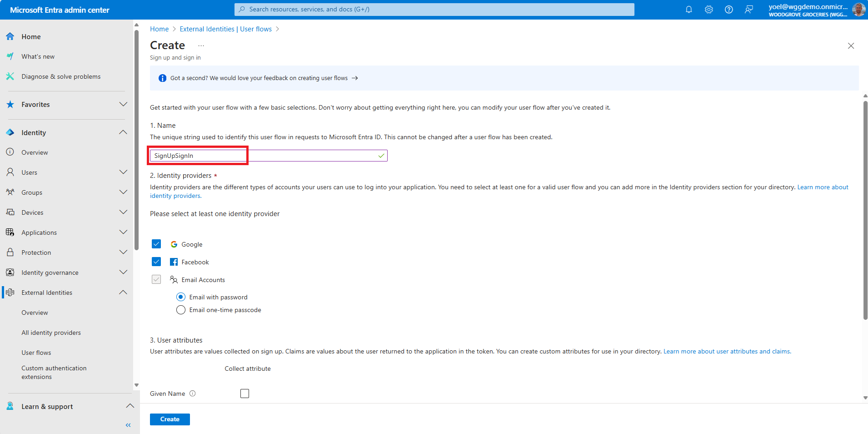The height and width of the screenshot is (434, 868).
Task: Uncheck the Google identity provider
Action: (156, 244)
